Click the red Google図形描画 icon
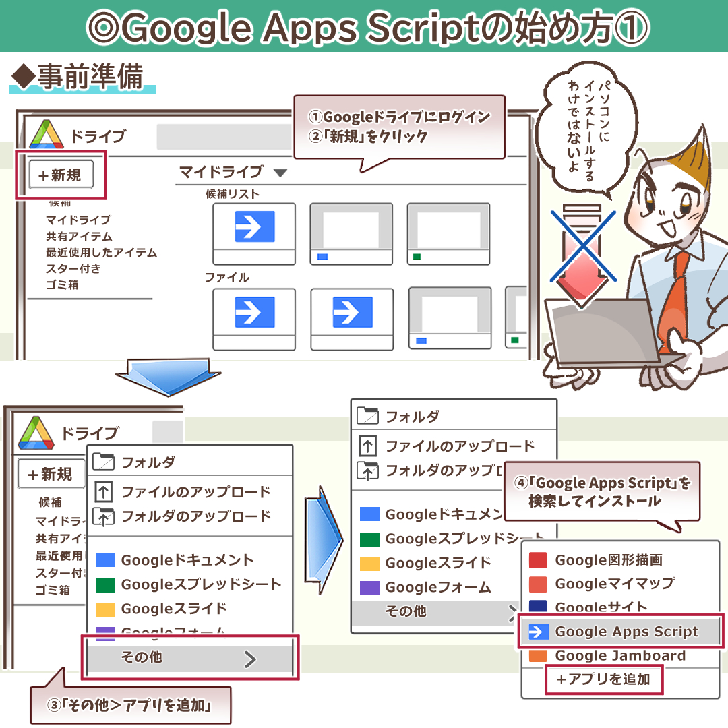The image size is (728, 728). (x=538, y=560)
